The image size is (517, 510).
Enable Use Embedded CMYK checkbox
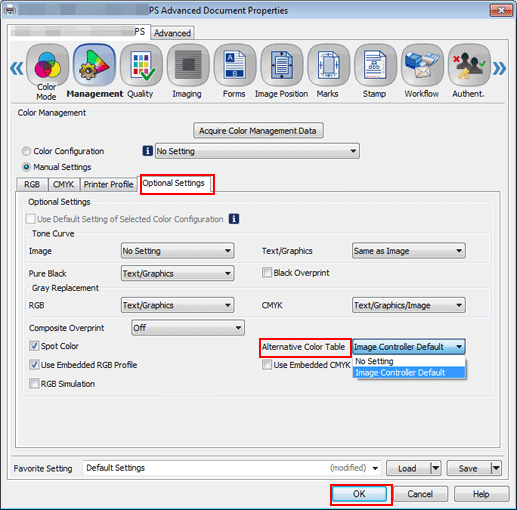(267, 365)
